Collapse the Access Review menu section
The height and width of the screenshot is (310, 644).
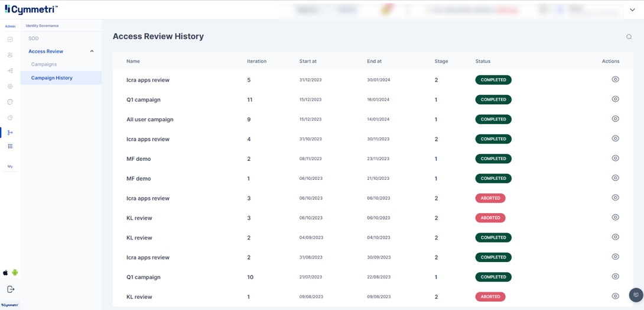pos(92,51)
